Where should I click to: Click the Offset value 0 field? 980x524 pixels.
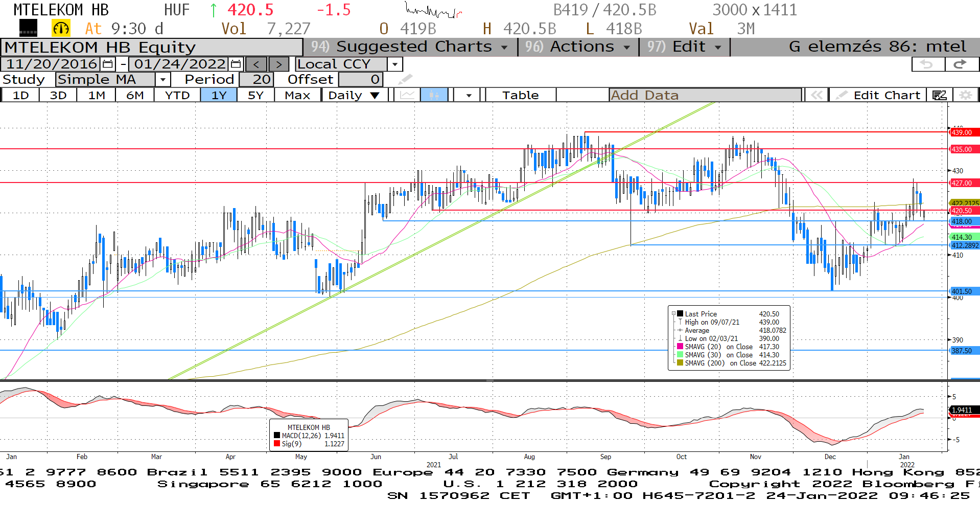(361, 79)
